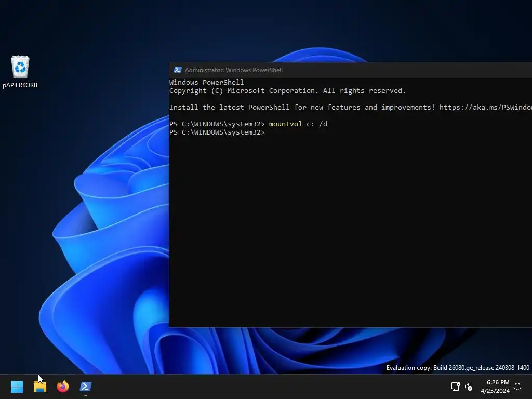This screenshot has width=532, height=399.
Task: Open the clock showing 6:26 PM
Action: click(x=498, y=382)
